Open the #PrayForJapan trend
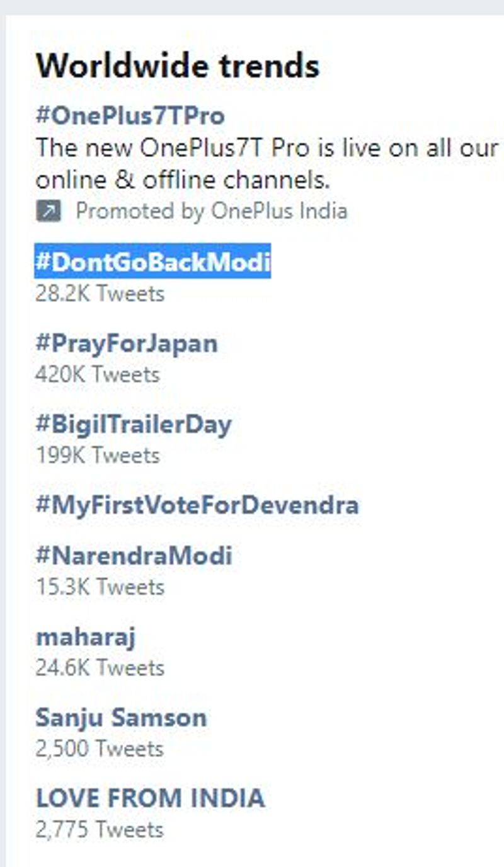This screenshot has height=867, width=504. click(127, 343)
